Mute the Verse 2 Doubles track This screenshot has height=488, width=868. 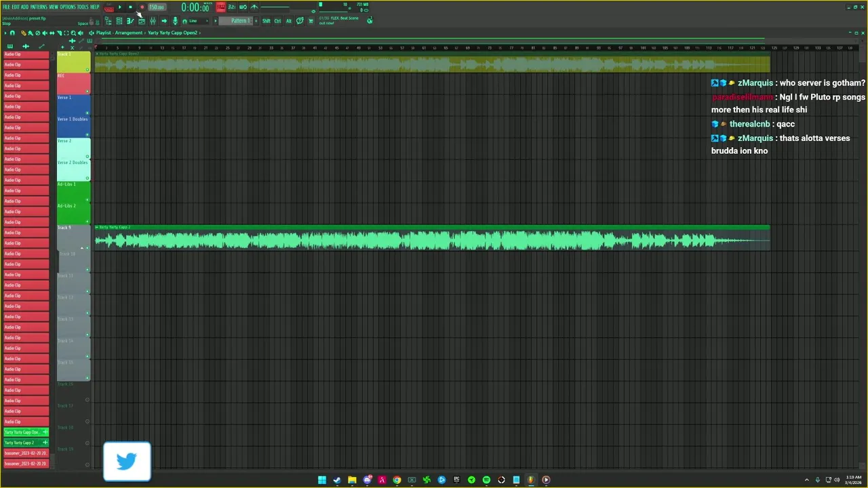pos(87,178)
